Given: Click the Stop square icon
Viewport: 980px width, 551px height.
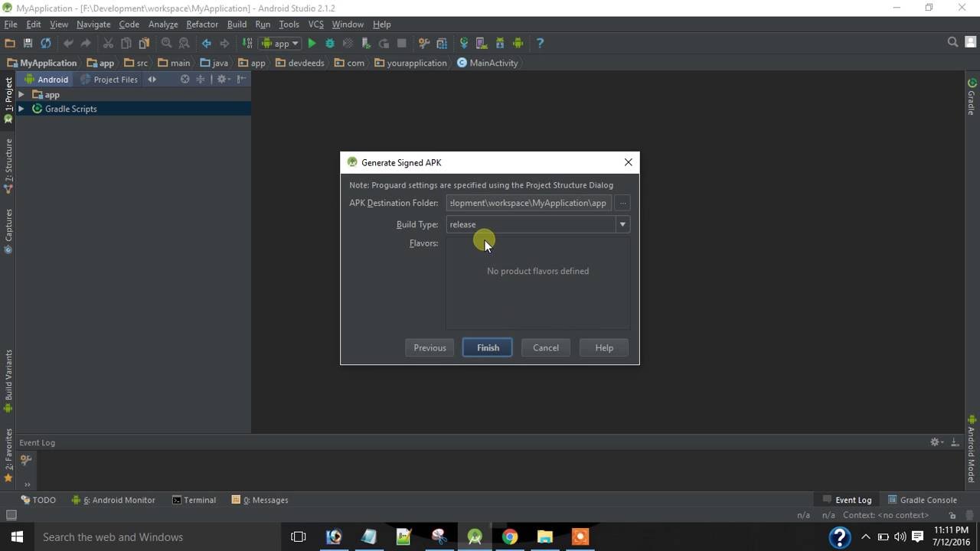Looking at the screenshot, I should [401, 43].
